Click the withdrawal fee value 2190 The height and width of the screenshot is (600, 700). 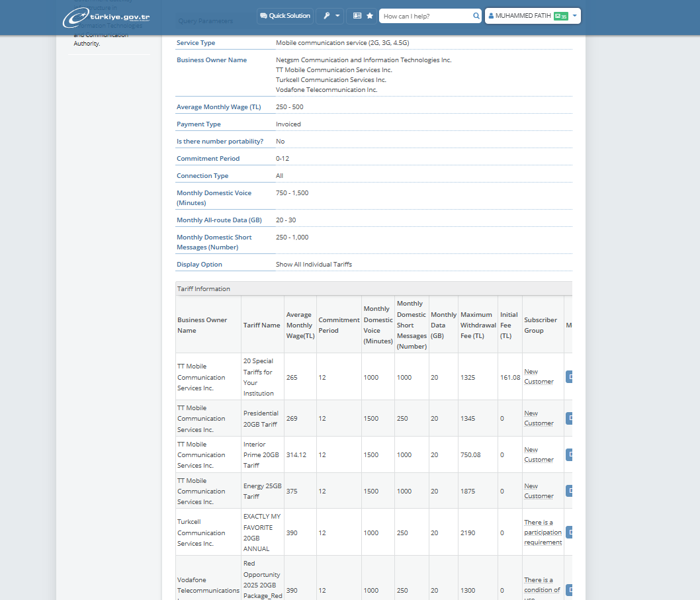click(468, 533)
